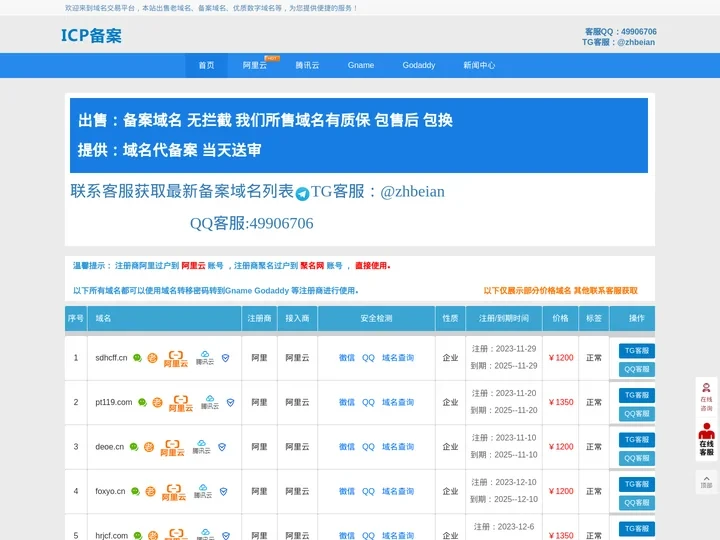Click TG客服 button for pt119.com
Image resolution: width=720 pixels, height=540 pixels.
click(636, 395)
